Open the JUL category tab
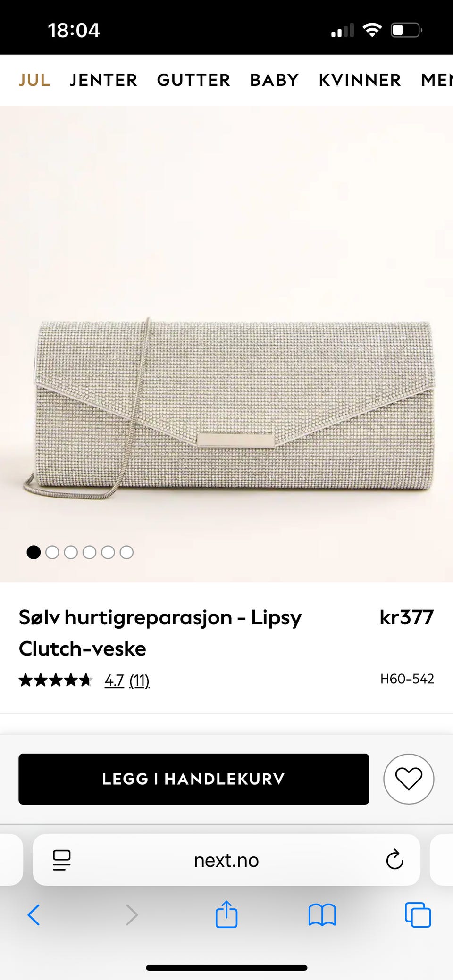The height and width of the screenshot is (980, 453). [34, 80]
